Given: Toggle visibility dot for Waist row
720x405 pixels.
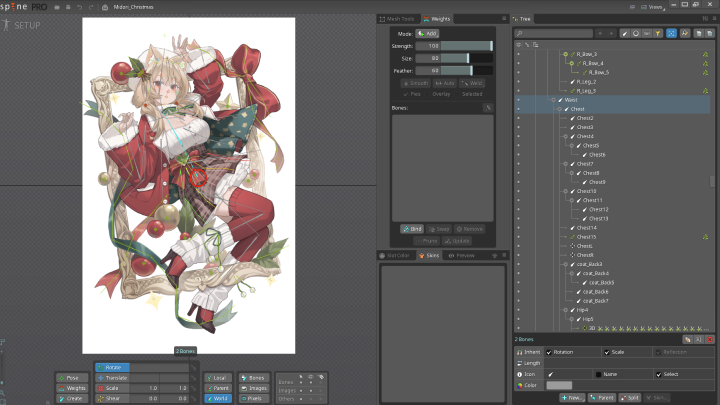Looking at the screenshot, I should tap(519, 100).
